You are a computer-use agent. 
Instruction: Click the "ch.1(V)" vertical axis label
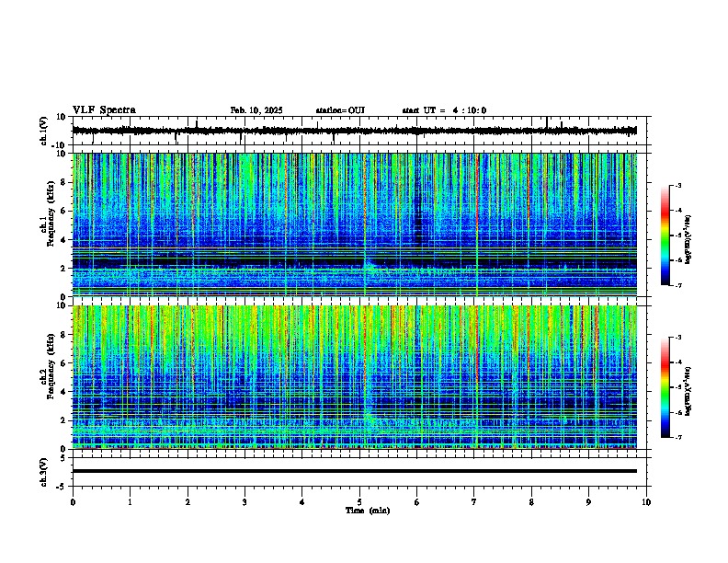44,131
